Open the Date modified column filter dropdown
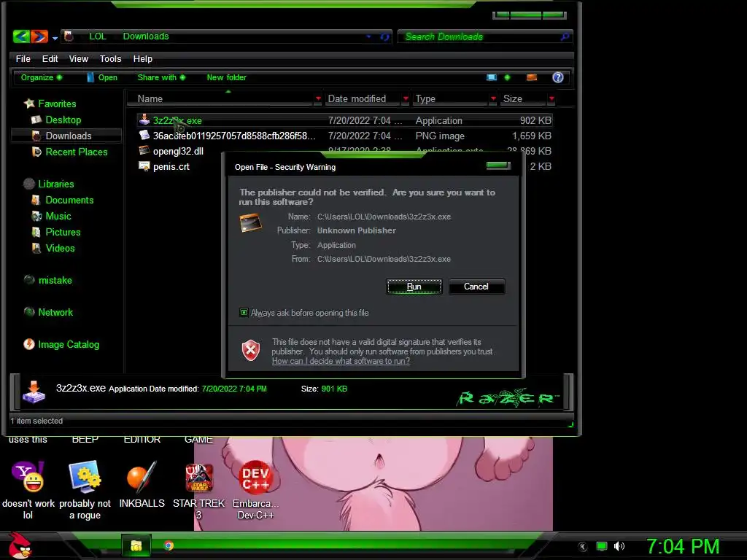Image resolution: width=747 pixels, height=560 pixels. 406,98
